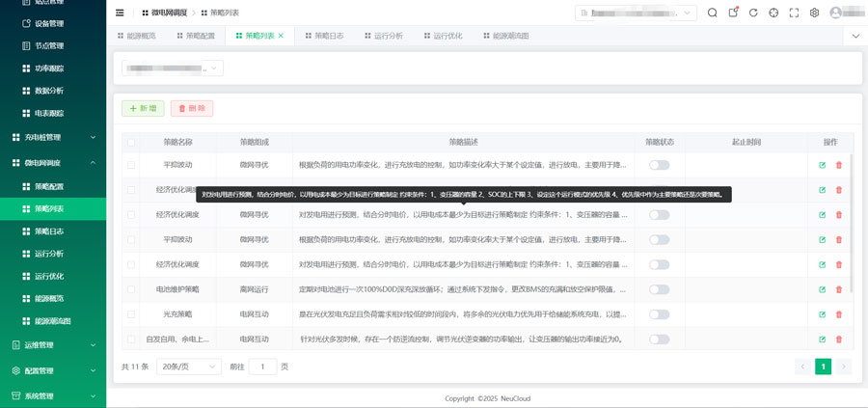Open the station selector dropdown in top bar
This screenshot has width=868, height=408.
tap(637, 13)
